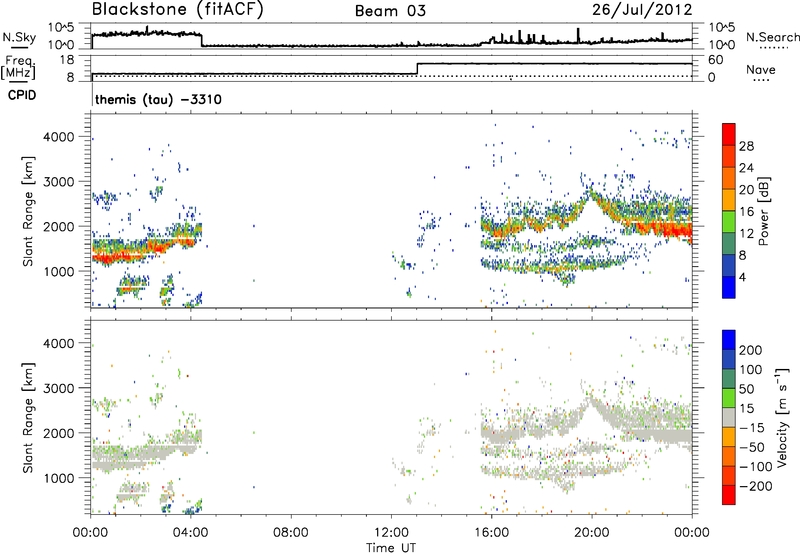800x554 pixels.
Task: Click the "28" value on power color bar
Action: point(746,146)
